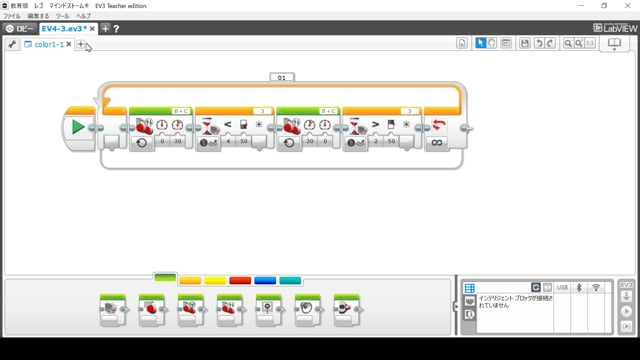Open first Move Tank block mode selector
This screenshot has width=640, height=360.
coord(142,143)
